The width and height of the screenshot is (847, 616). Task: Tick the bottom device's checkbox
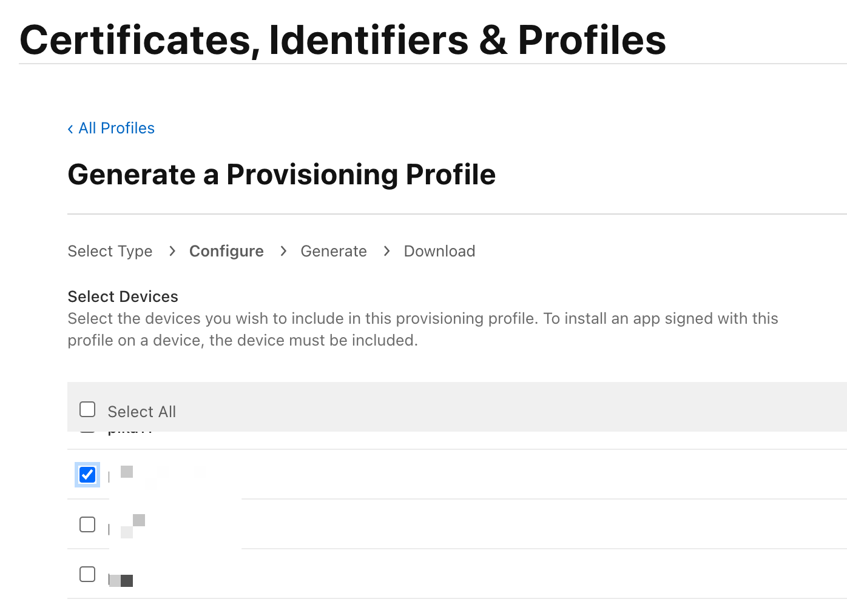click(x=87, y=574)
